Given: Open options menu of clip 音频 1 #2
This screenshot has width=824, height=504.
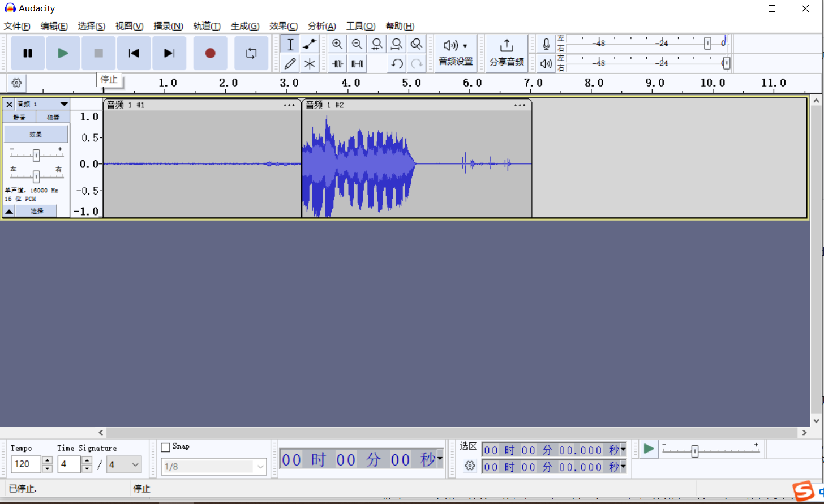Looking at the screenshot, I should [520, 105].
